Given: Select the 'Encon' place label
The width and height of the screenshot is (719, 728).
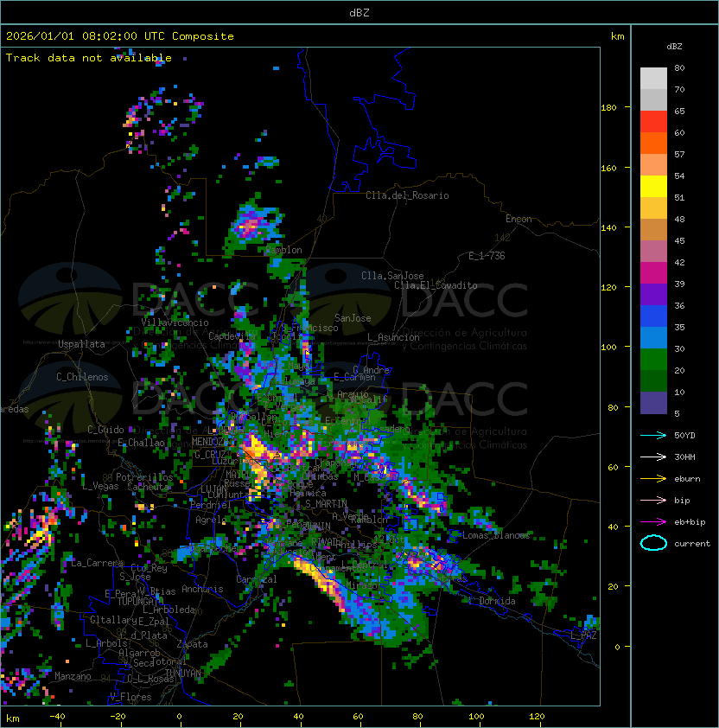Looking at the screenshot, I should (x=519, y=219).
